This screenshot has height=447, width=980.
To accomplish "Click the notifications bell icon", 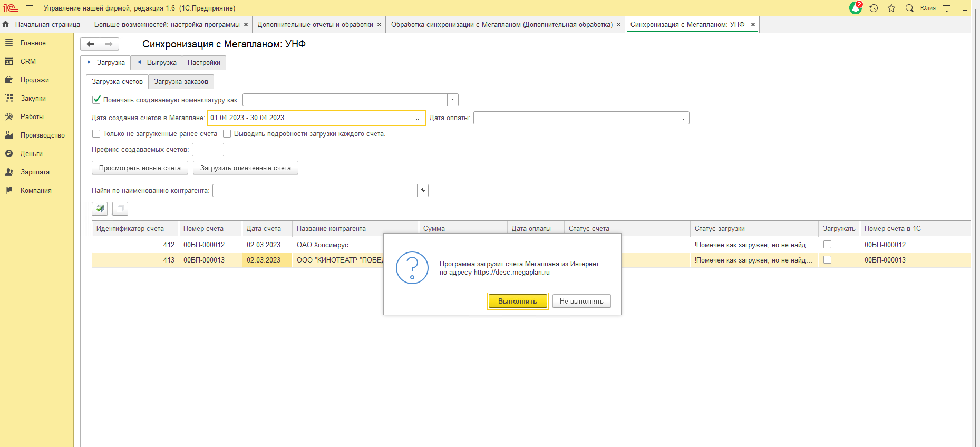I will (855, 8).
